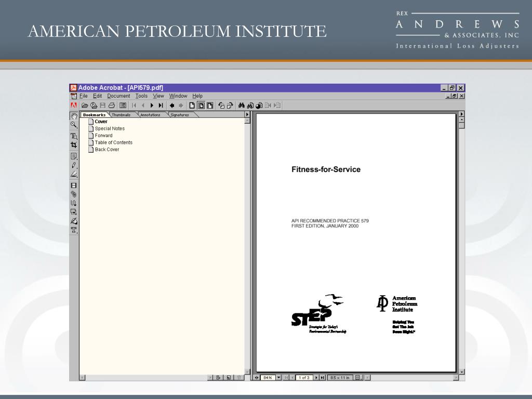Enable Fit in Window page view

[x=201, y=105]
